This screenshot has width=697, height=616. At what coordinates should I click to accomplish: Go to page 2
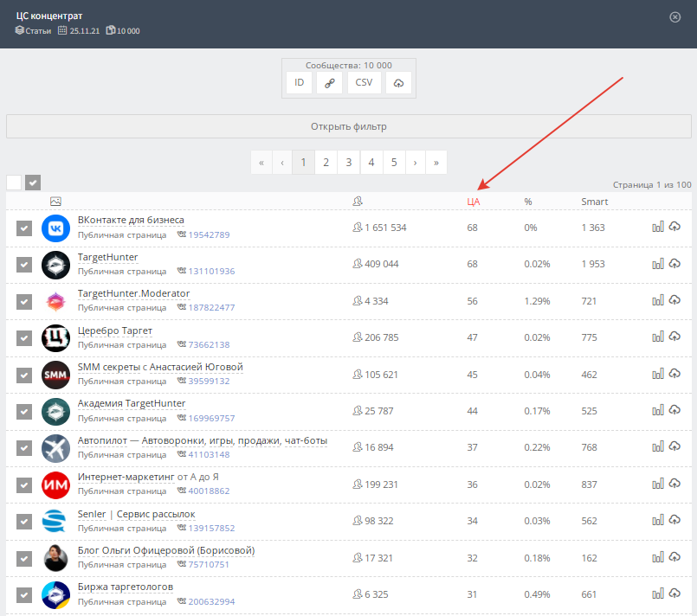click(326, 163)
